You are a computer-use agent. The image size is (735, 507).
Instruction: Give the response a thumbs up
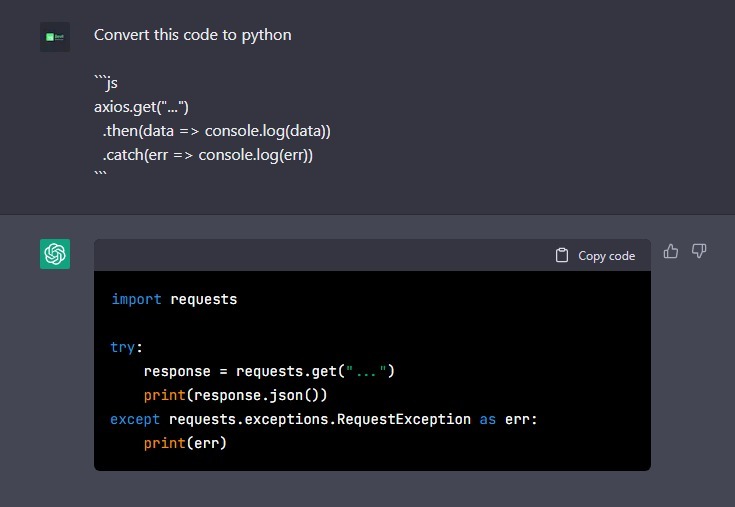click(x=671, y=251)
